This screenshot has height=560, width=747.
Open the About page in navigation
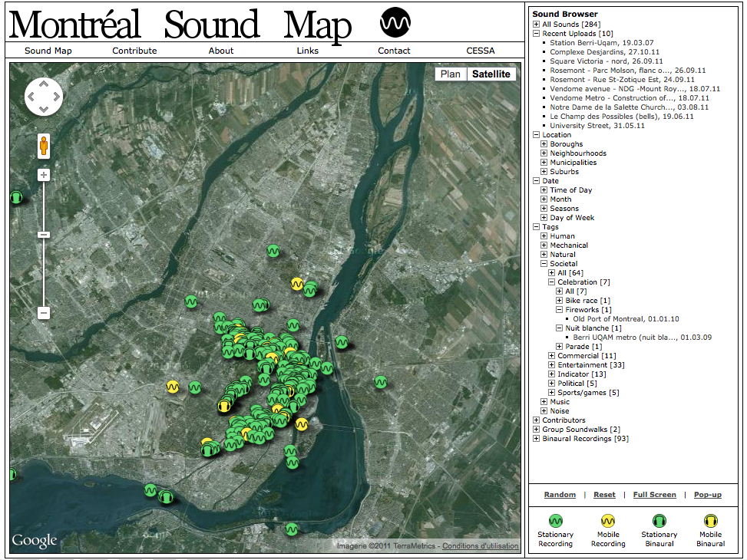221,51
